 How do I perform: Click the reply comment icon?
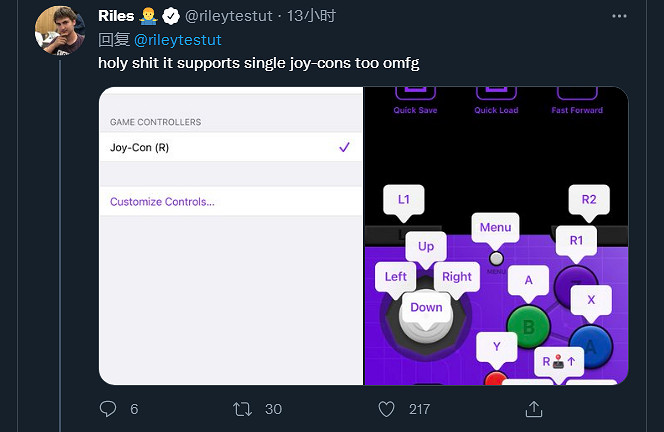click(109, 409)
